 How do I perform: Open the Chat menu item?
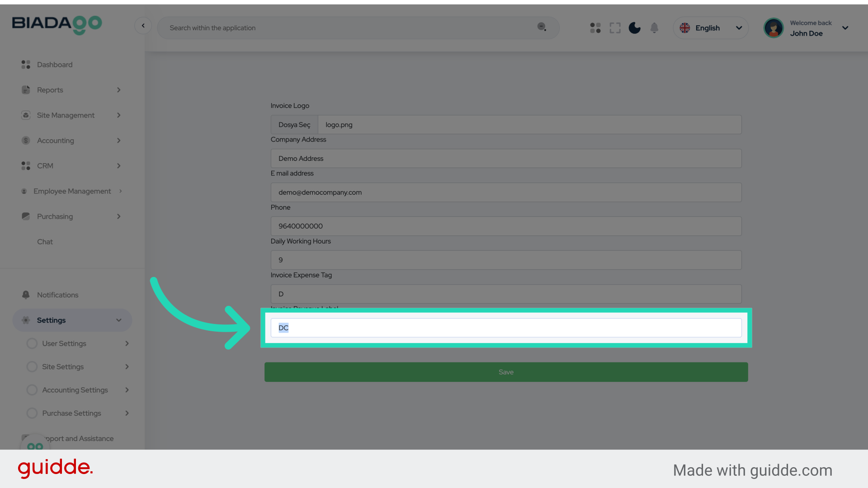[x=45, y=242]
